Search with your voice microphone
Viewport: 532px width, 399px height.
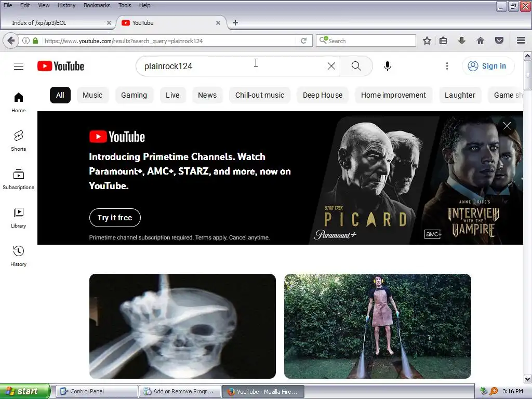388,66
